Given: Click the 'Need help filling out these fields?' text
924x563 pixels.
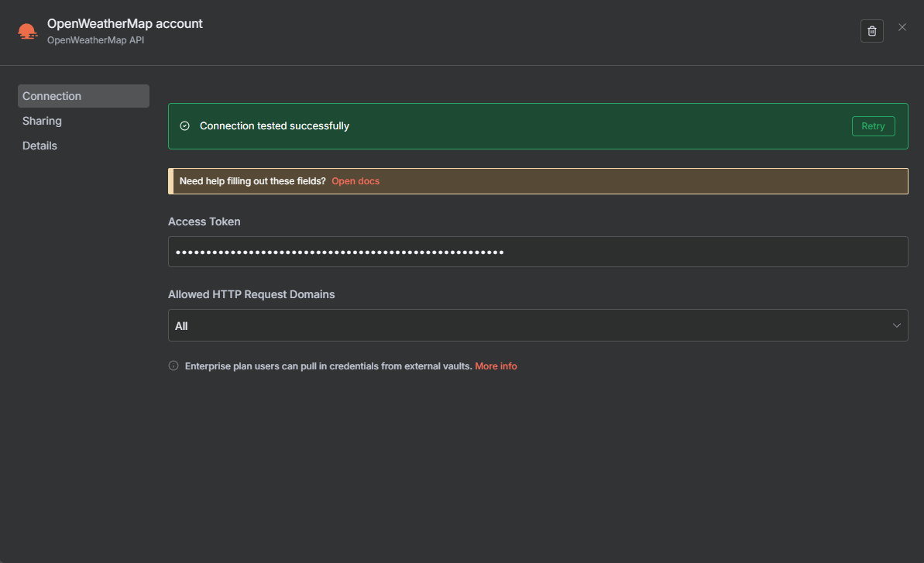Looking at the screenshot, I should (252, 181).
